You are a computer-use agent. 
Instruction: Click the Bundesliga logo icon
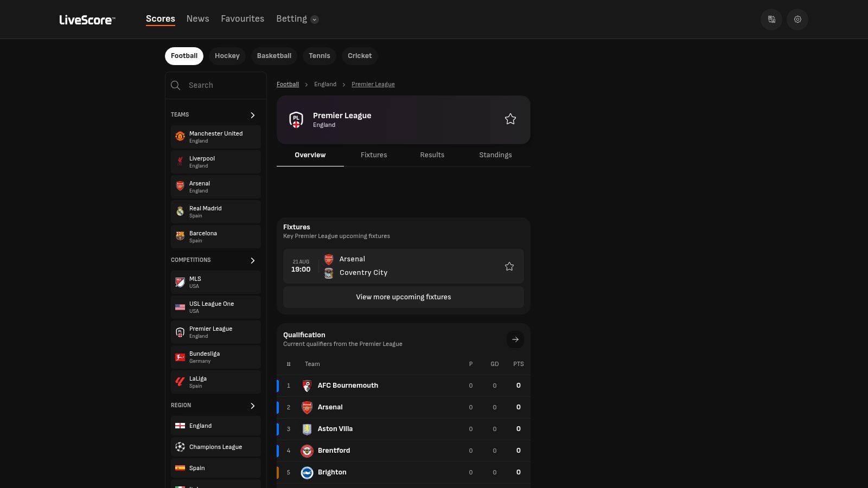tap(180, 357)
